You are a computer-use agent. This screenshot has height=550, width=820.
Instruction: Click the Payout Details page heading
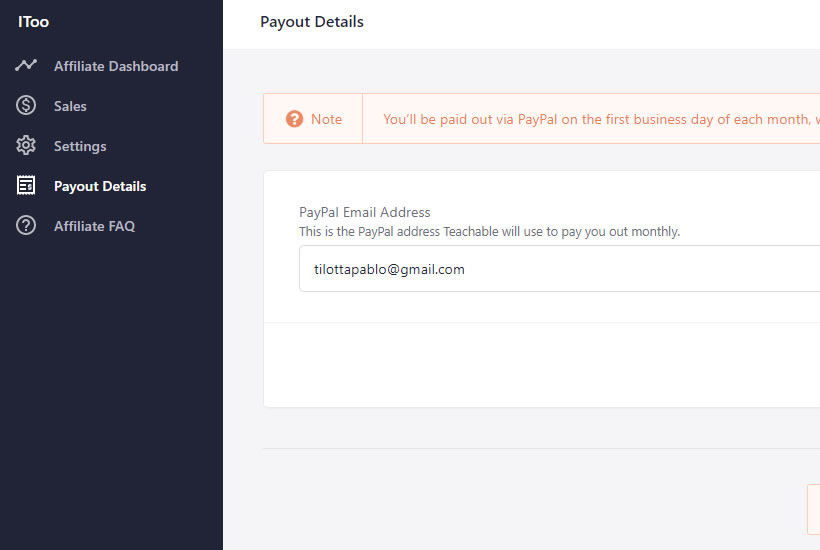(x=312, y=22)
